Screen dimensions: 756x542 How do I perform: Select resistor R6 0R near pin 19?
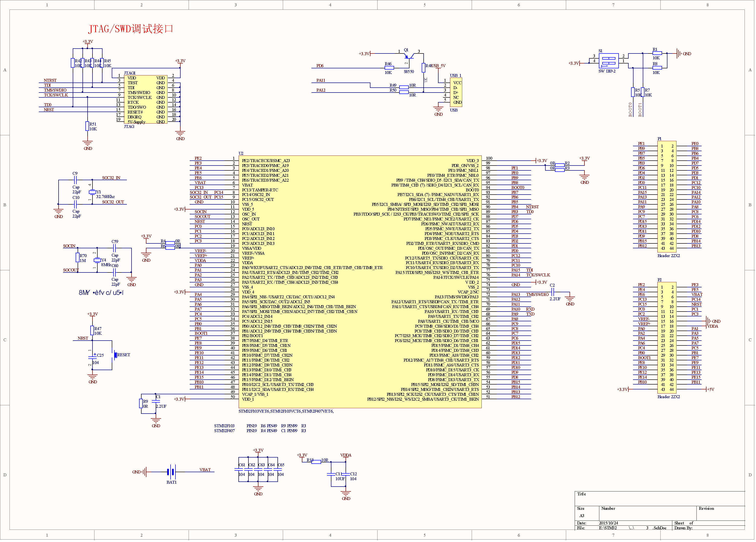tap(170, 248)
